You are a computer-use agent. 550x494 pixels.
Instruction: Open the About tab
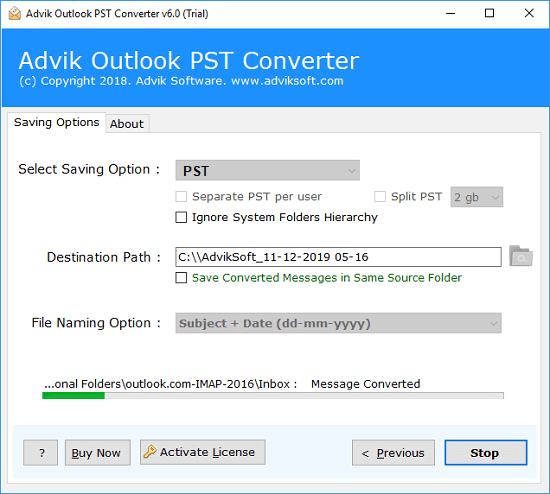click(x=127, y=124)
